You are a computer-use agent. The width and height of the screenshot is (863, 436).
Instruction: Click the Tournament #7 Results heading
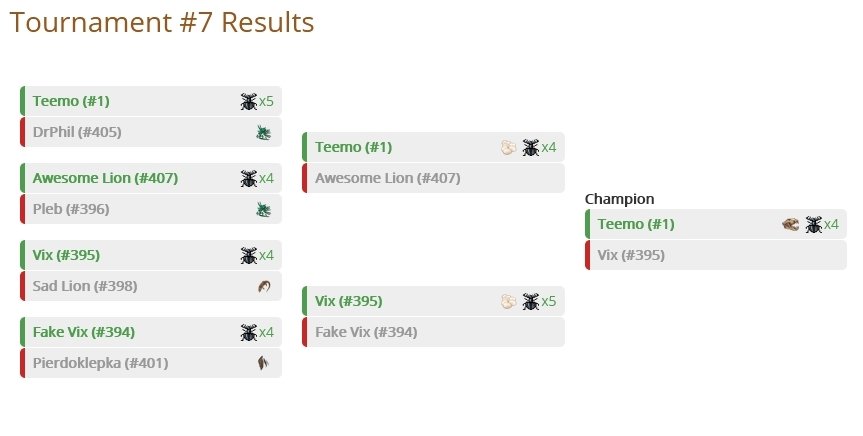point(162,23)
